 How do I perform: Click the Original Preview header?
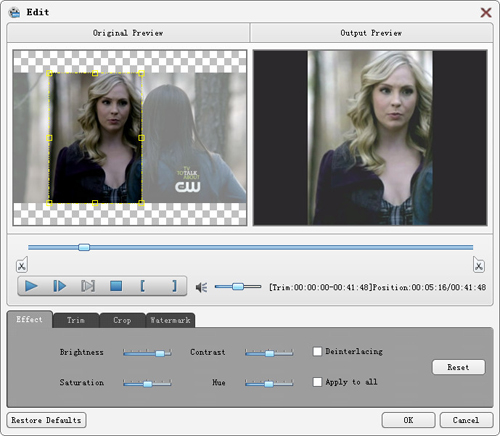click(x=128, y=33)
